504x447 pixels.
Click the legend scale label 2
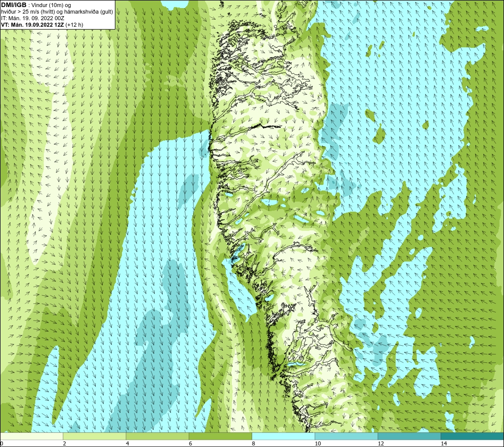65,443
